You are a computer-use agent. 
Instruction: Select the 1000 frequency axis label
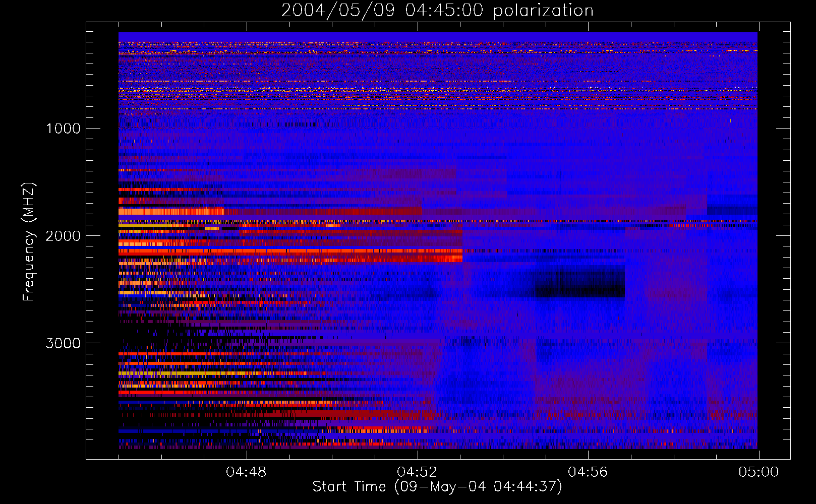[x=63, y=129]
